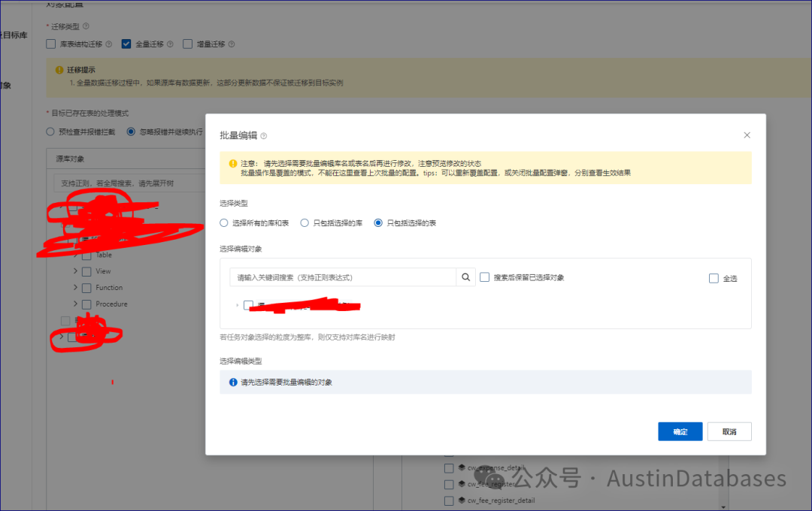Click the table icon beside cw_fee_register_detail
Screen dimensions: 812x511
pos(462,500)
